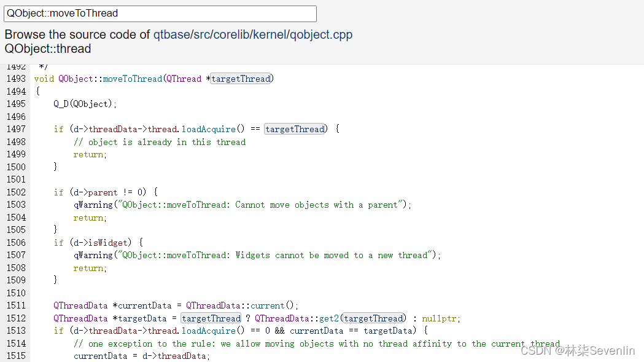Open the src directory link
The height and width of the screenshot is (362, 644).
[201, 34]
